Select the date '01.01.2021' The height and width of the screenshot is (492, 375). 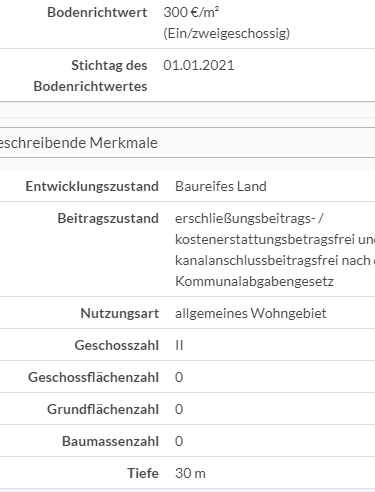click(x=199, y=65)
